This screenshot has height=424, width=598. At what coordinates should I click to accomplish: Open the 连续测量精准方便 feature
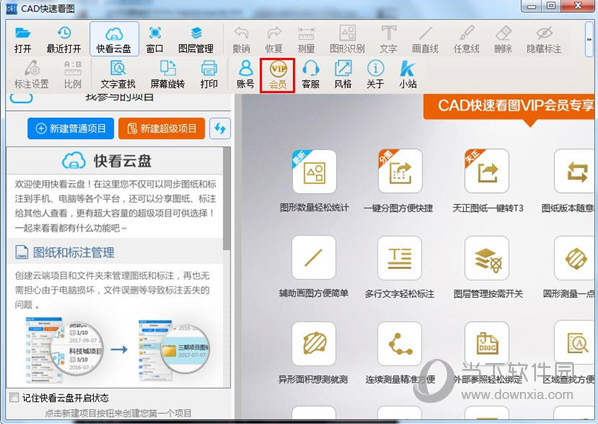pos(399,343)
